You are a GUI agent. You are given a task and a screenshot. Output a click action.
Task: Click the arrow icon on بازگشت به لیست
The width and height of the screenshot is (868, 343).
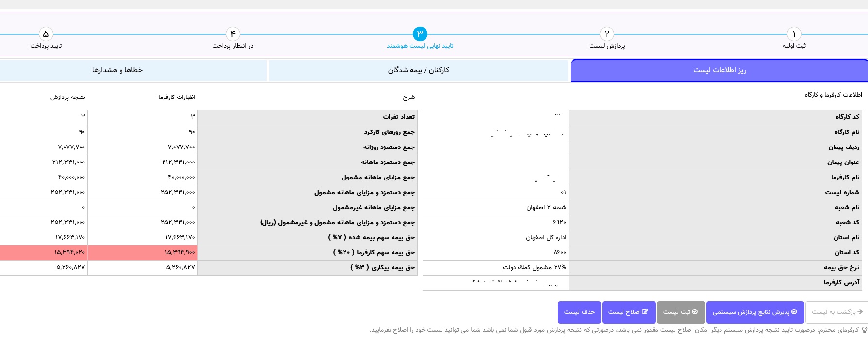860,312
